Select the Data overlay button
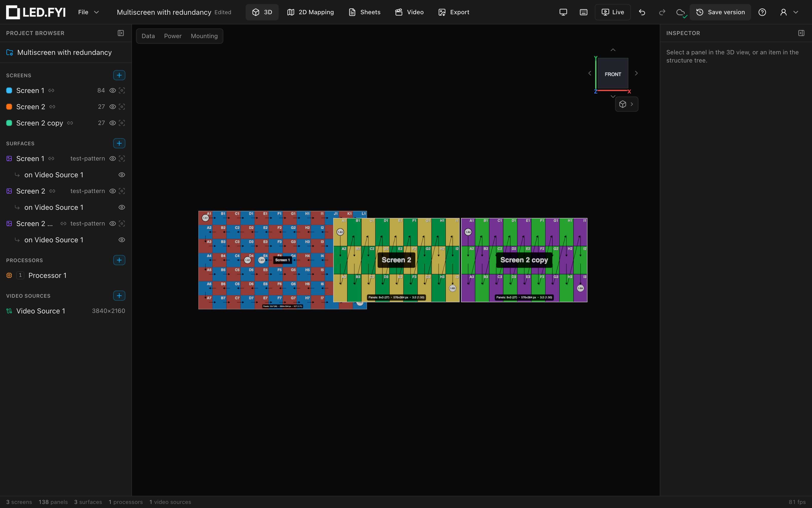The image size is (812, 508). 148,36
